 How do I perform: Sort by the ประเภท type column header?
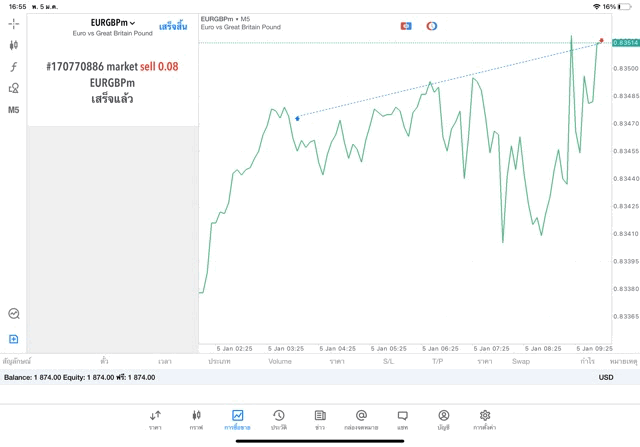[x=220, y=361]
